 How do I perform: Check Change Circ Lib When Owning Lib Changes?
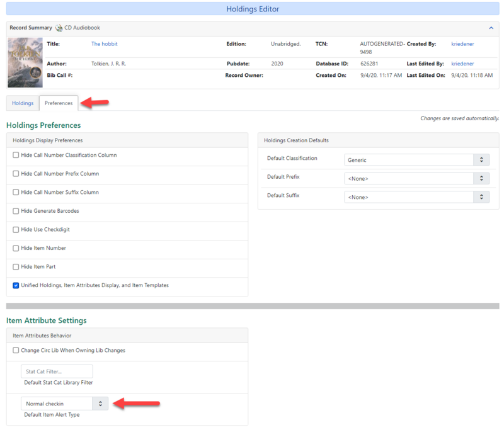[x=16, y=350]
